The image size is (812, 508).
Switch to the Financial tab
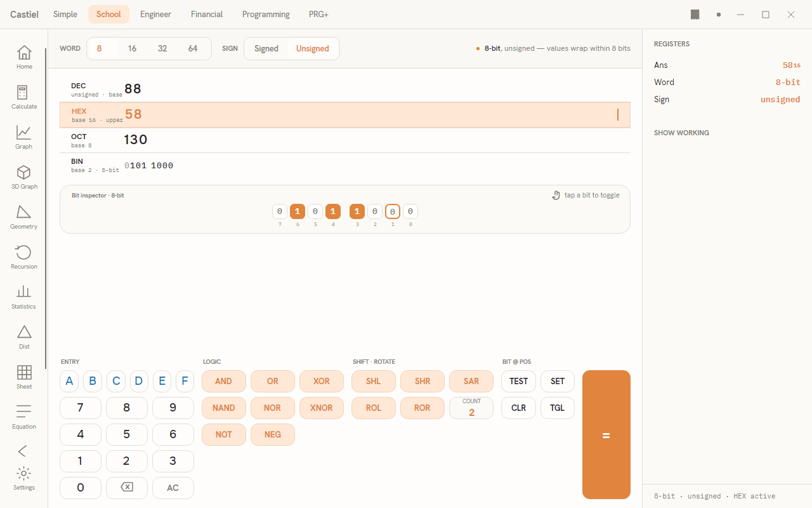pyautogui.click(x=207, y=14)
